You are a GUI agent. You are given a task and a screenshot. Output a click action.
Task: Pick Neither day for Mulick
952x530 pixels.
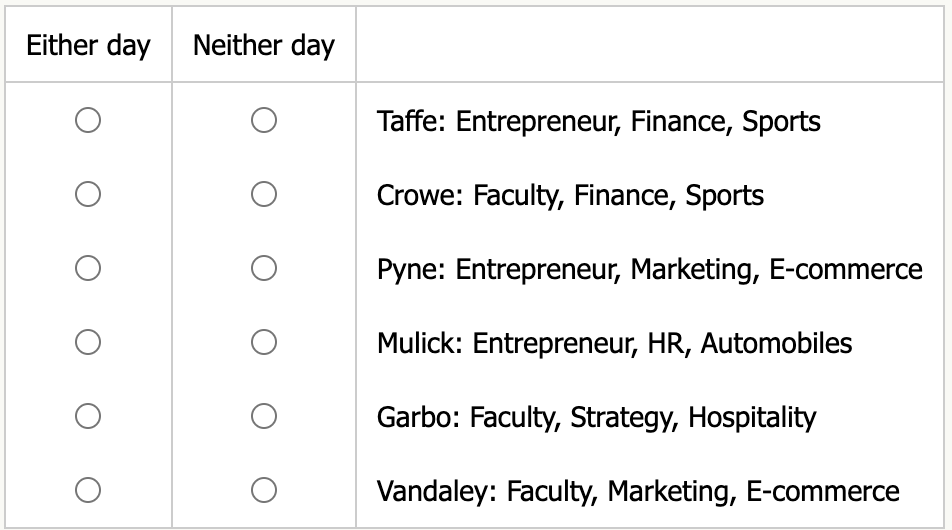coord(264,343)
